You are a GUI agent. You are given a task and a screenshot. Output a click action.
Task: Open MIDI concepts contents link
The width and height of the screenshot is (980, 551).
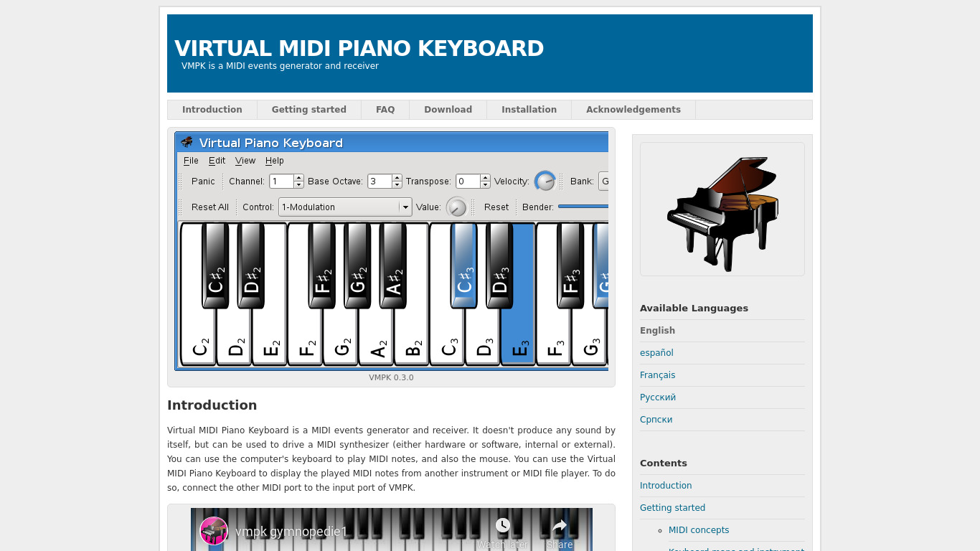click(x=699, y=530)
